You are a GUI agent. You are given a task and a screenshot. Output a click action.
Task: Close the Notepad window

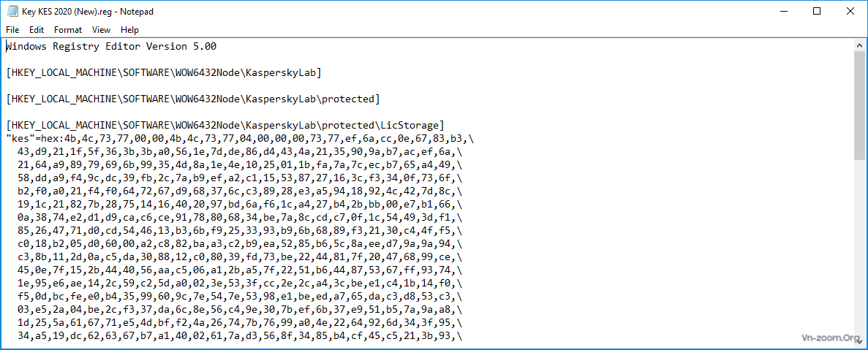[850, 11]
